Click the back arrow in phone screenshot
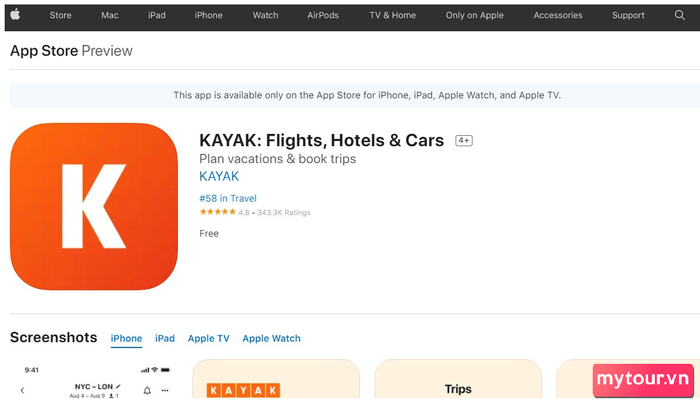Viewport: 700px width, 405px height. [22, 391]
